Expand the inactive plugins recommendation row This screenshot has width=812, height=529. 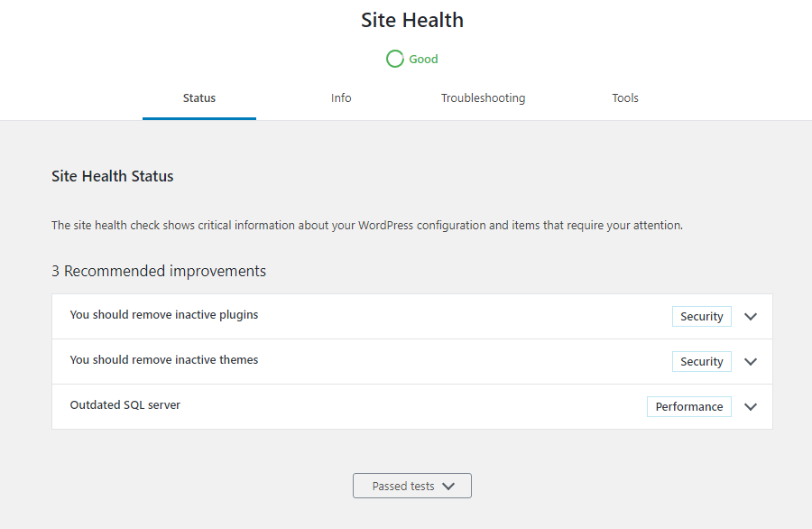412,317
